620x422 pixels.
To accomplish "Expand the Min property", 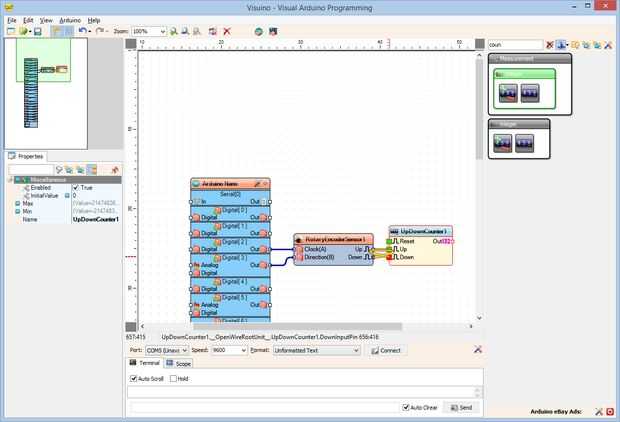I will pos(17,211).
